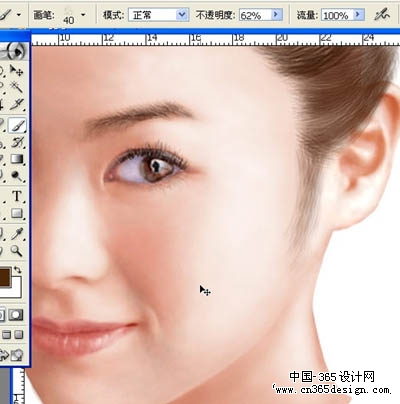
Task: Select the Zoom tool
Action: [16, 250]
